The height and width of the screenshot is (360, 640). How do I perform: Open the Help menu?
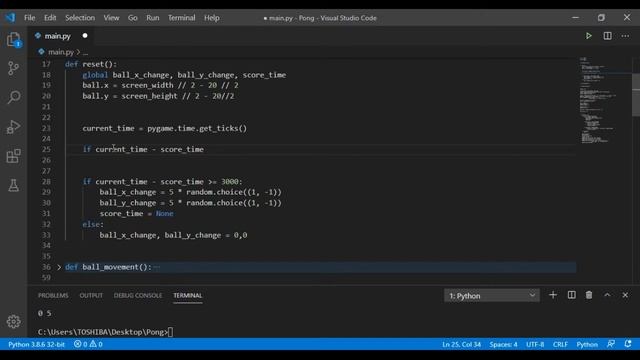click(212, 18)
